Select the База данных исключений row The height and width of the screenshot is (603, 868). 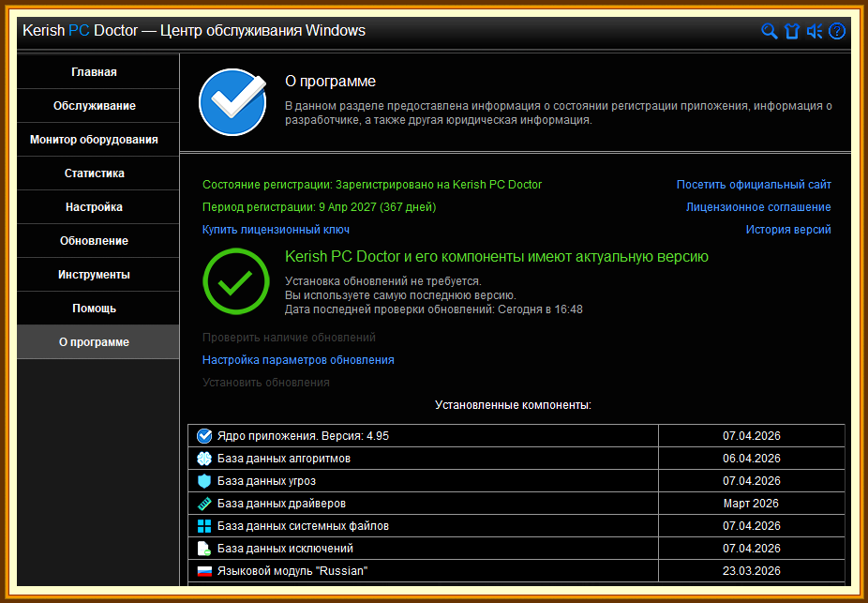pos(516,549)
